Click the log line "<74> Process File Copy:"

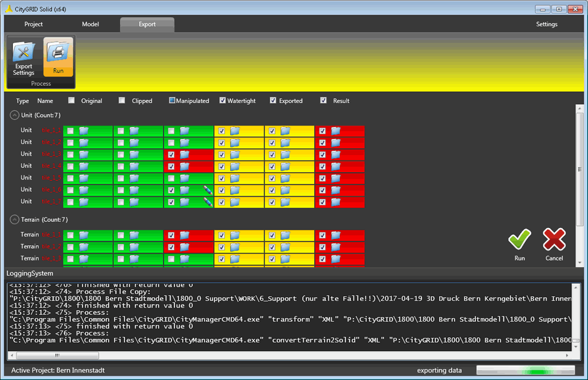tap(80, 292)
